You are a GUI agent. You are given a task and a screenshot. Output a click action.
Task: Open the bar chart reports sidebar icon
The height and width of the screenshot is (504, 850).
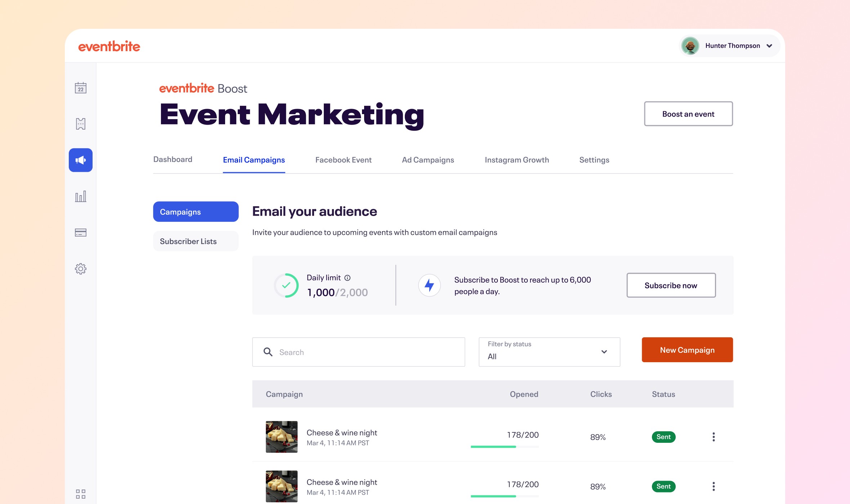[81, 197]
